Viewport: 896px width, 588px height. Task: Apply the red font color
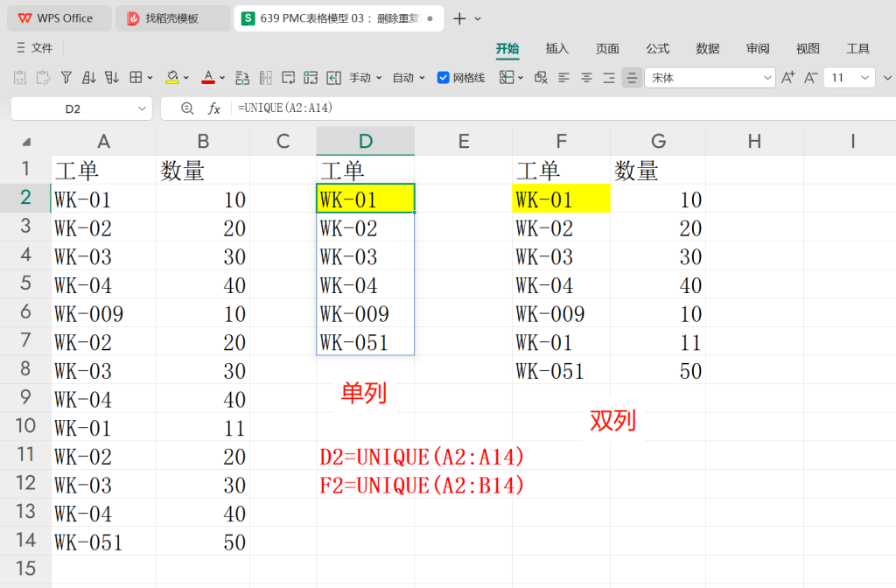pos(208,78)
